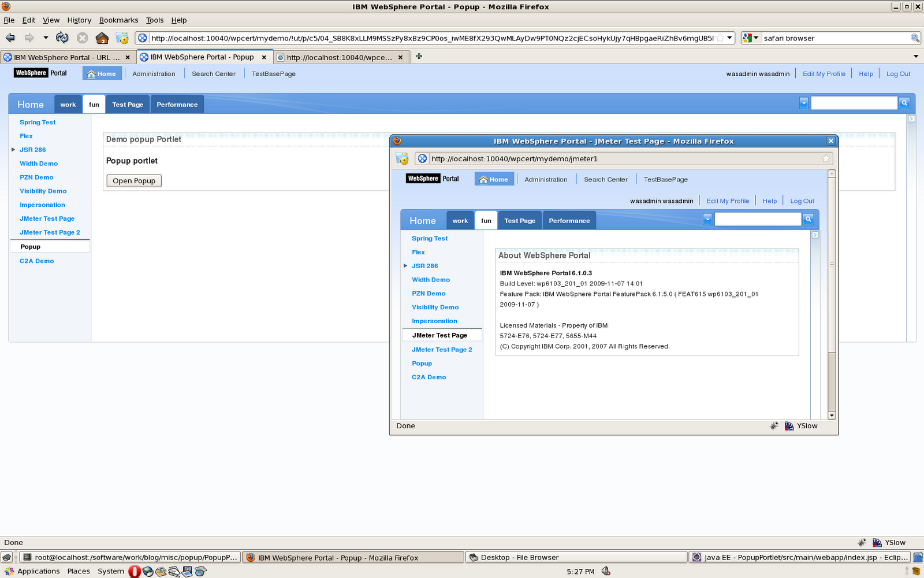Switch to the 'IBM WebSphere Portal - URL' tab
The height and width of the screenshot is (578, 924).
(x=68, y=57)
